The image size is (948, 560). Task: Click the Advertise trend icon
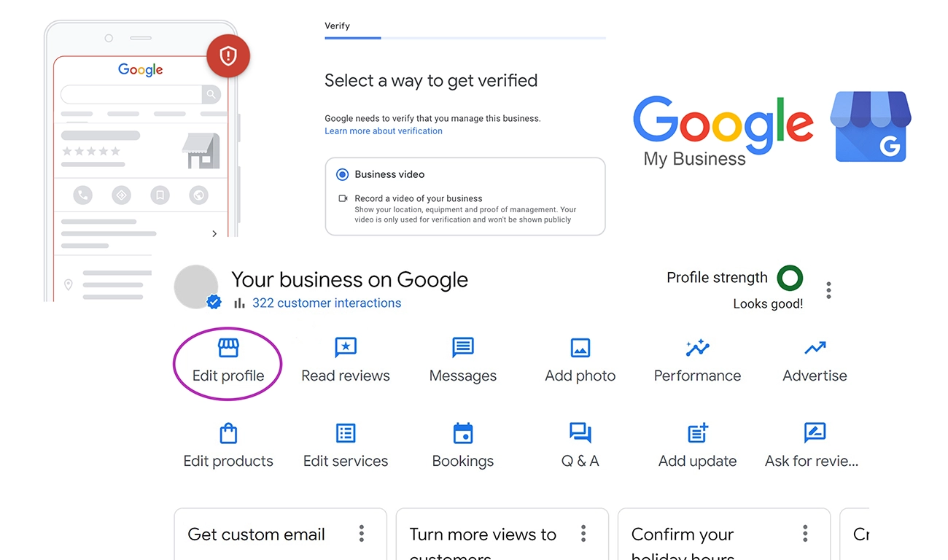[x=815, y=348]
